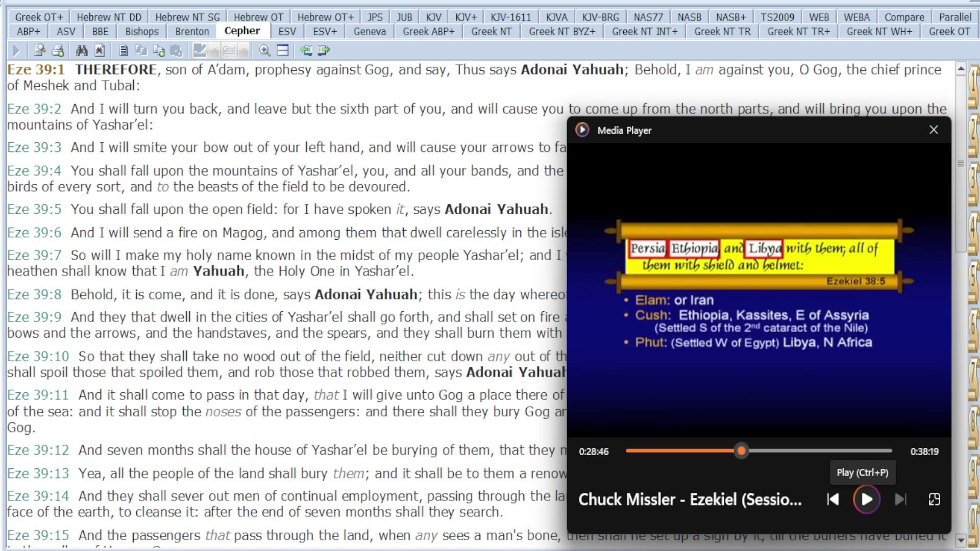Click the green forward navigation arrow
The height and width of the screenshot is (551, 980).
[x=323, y=50]
